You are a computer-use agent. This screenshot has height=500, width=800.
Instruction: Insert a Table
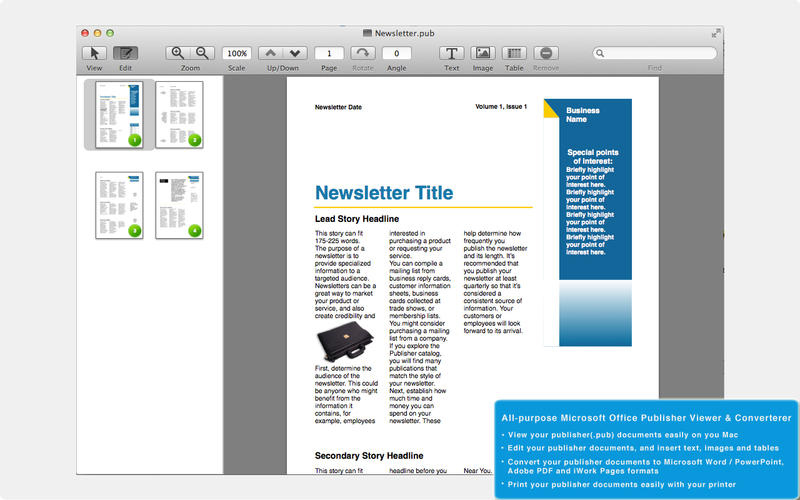pos(514,53)
